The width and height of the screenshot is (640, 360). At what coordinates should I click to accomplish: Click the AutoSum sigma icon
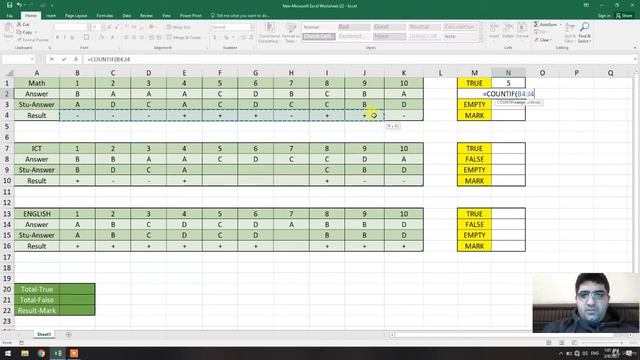tap(536, 24)
